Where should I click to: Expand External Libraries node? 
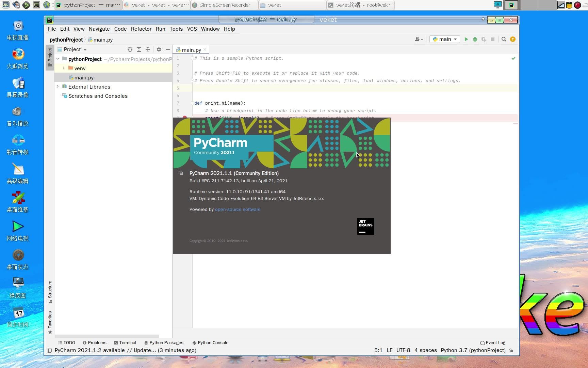point(58,87)
